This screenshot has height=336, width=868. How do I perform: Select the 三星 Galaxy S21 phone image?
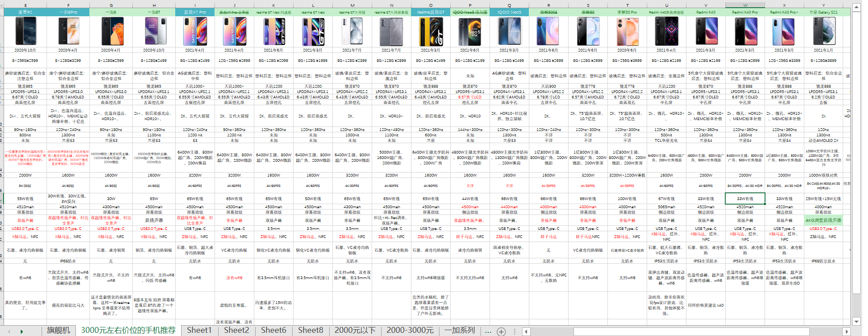824,31
